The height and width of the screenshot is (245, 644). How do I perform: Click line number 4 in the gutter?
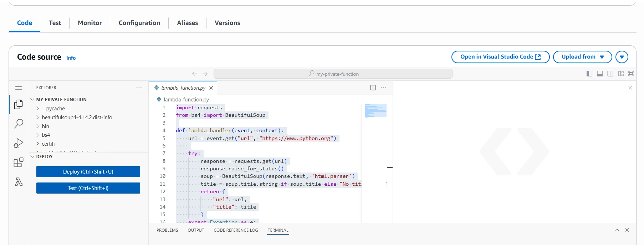point(164,131)
